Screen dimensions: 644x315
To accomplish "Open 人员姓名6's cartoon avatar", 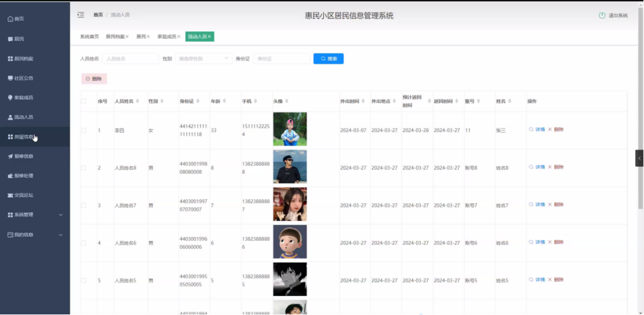I will 290,242.
